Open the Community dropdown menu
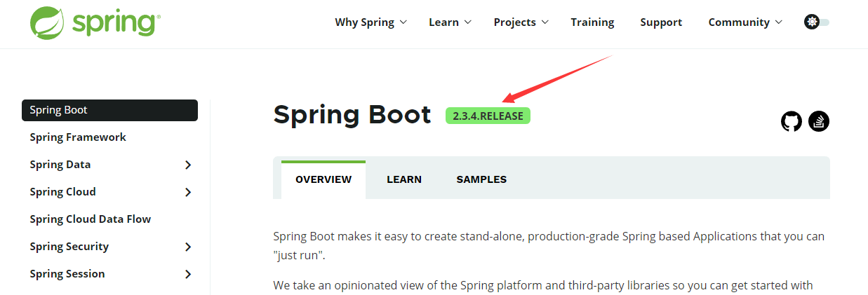 click(x=745, y=22)
